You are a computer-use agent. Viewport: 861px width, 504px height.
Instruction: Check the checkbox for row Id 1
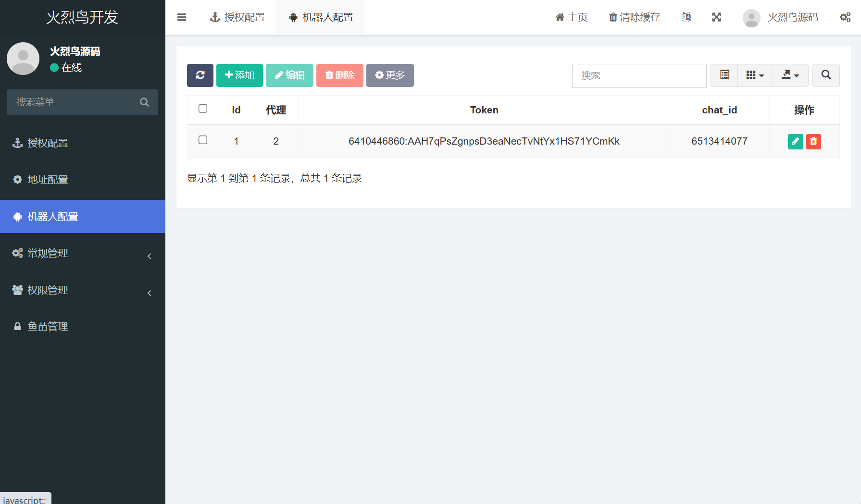[x=203, y=140]
